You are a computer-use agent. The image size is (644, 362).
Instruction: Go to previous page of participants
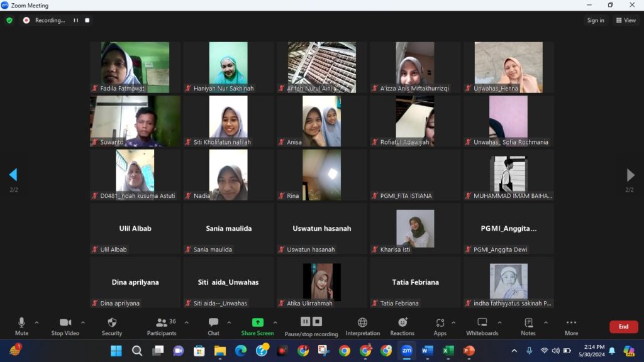click(13, 175)
